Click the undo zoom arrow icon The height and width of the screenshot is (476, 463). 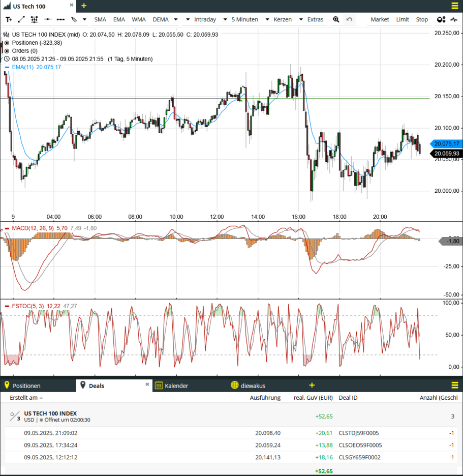pos(349,19)
